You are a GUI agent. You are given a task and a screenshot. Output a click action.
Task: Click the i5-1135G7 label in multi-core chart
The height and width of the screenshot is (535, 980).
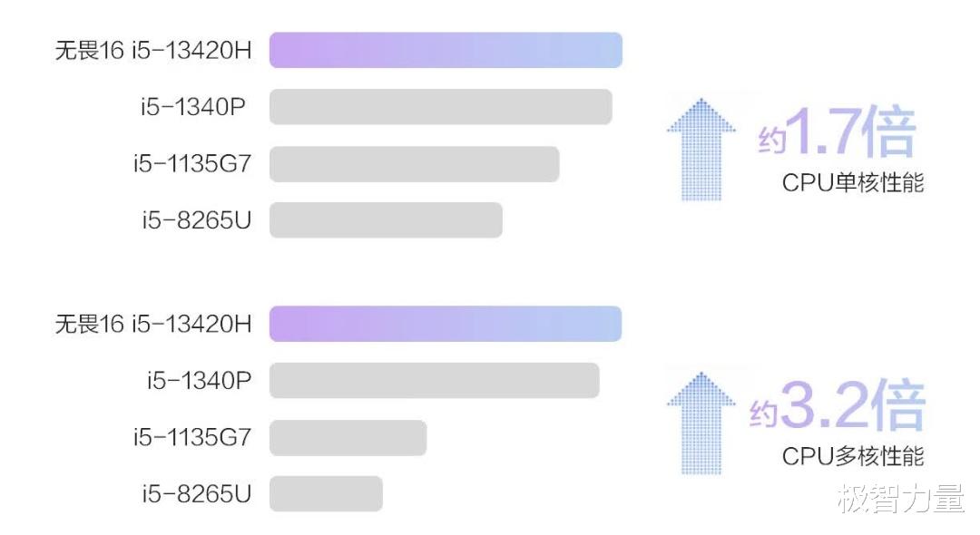pyautogui.click(x=191, y=437)
